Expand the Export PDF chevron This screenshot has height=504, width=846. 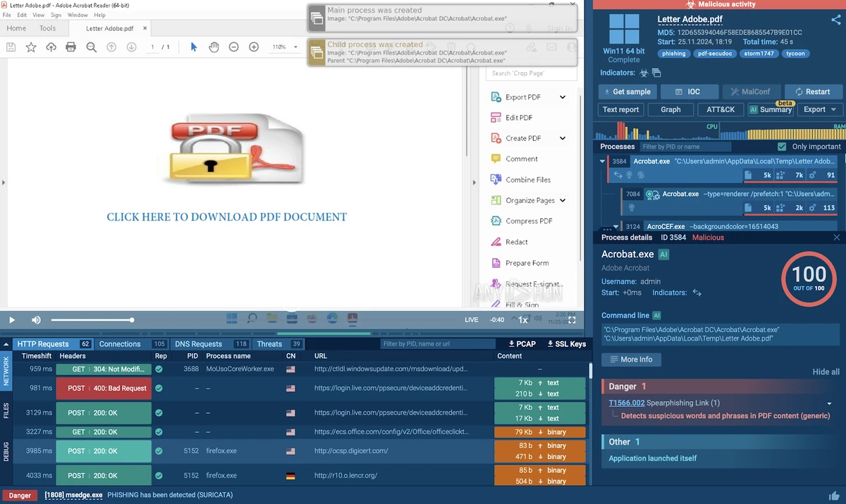563,97
